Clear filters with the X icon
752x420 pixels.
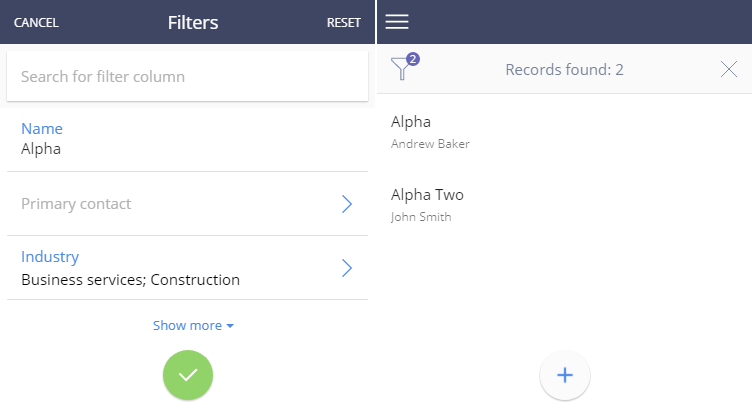click(728, 70)
